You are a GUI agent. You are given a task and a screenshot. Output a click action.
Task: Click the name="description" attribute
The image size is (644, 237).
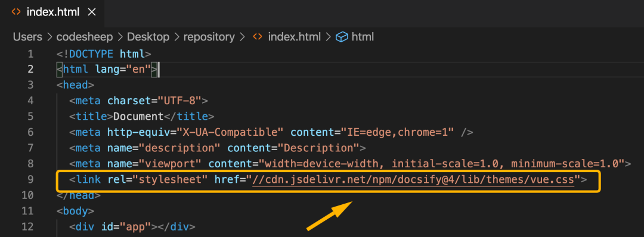[x=164, y=148]
